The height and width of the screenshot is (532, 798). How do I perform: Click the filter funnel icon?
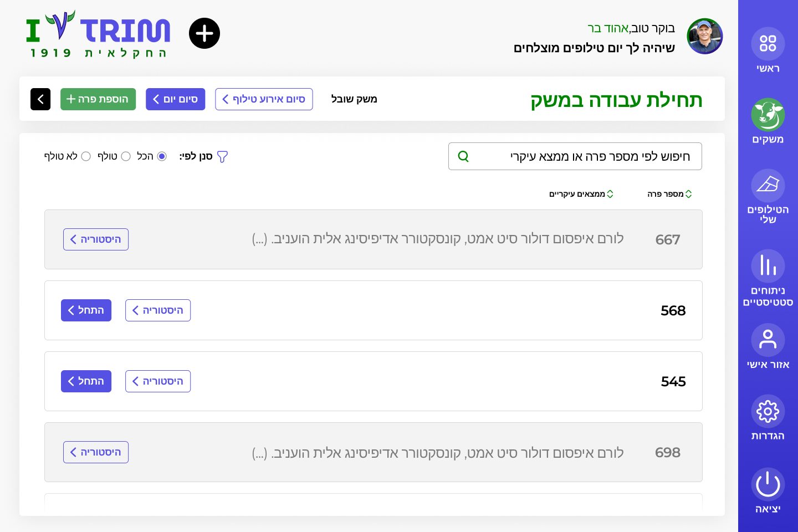tap(222, 157)
